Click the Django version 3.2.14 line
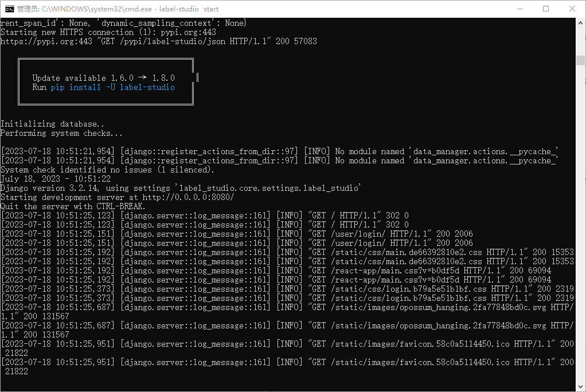The image size is (586, 392). 86,187
